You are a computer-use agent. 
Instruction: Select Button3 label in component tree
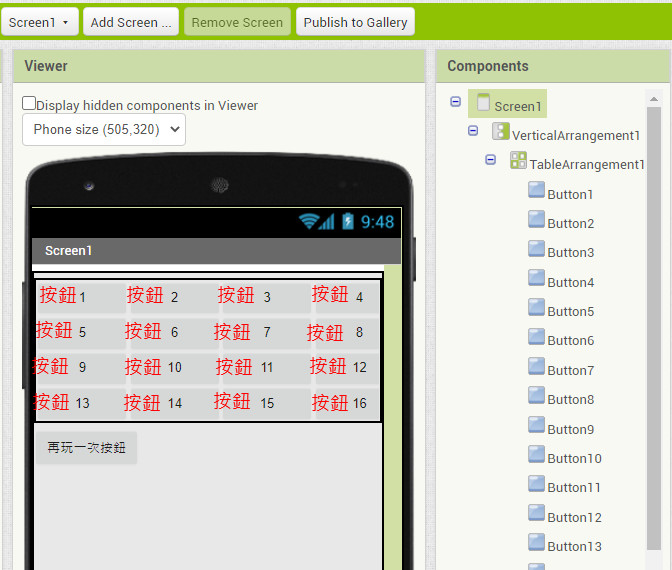571,253
